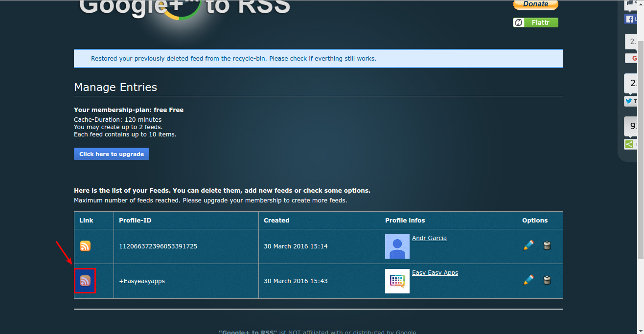Open the Andr Garcia profile link
Viewport: 644px width, 334px height.
[x=429, y=238]
